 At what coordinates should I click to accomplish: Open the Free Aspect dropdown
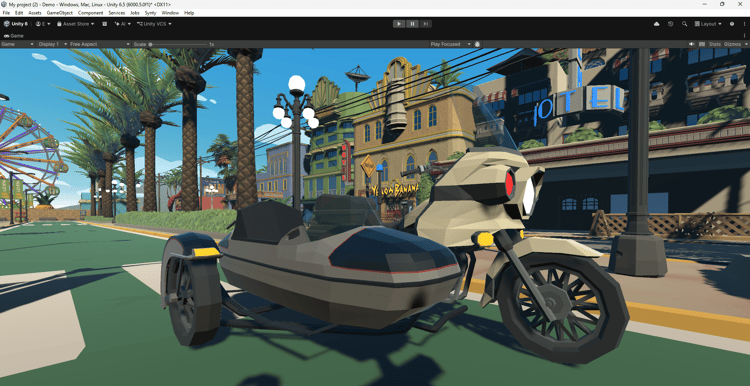click(99, 44)
